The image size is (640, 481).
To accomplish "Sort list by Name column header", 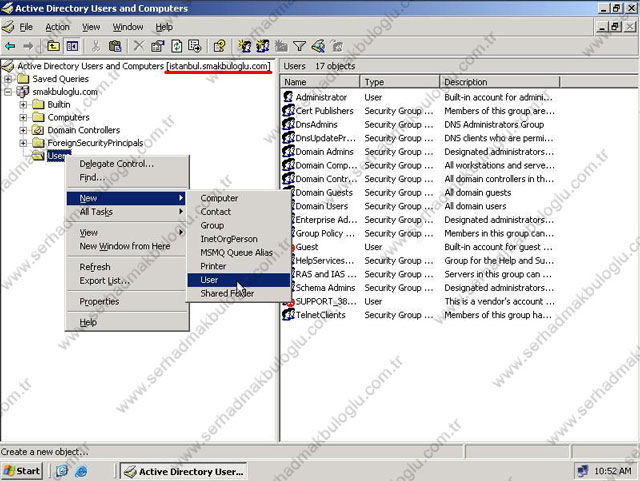I will [320, 82].
